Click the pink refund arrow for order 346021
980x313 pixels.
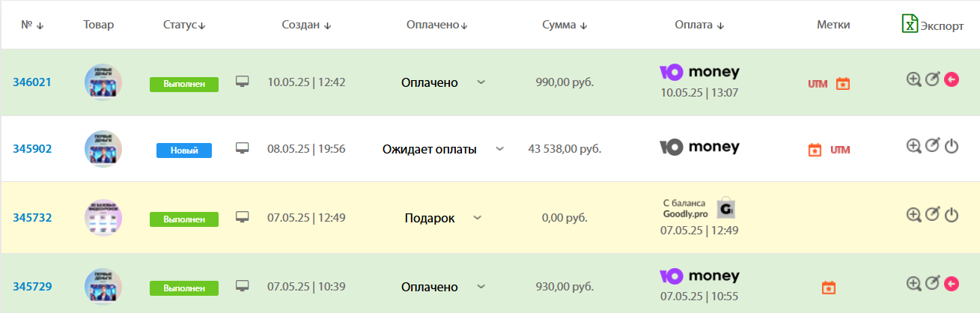tap(952, 79)
